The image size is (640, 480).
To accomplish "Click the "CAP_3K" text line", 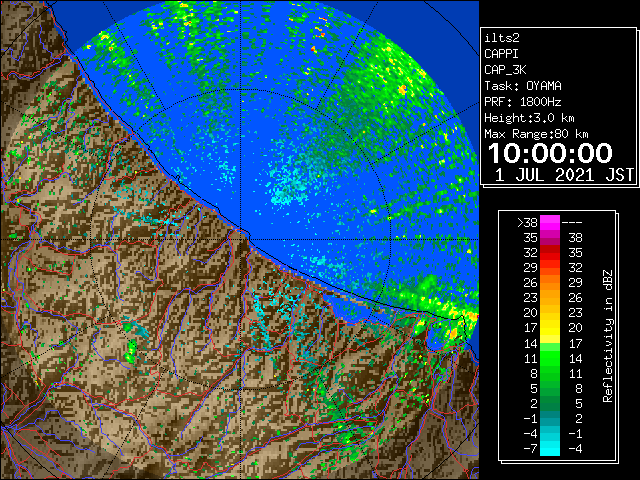I will [505, 70].
